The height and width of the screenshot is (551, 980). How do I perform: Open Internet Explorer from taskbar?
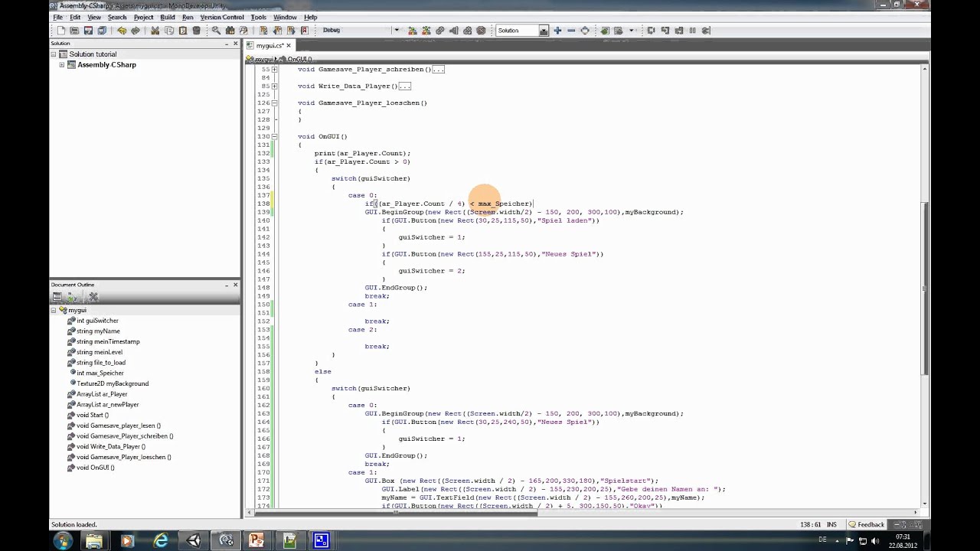click(x=161, y=540)
